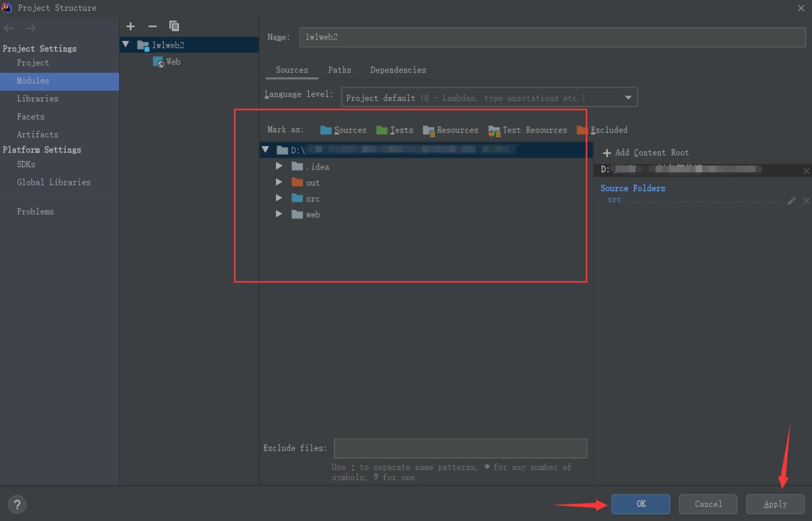Click the OK button
This screenshot has height=521, width=812.
[641, 504]
